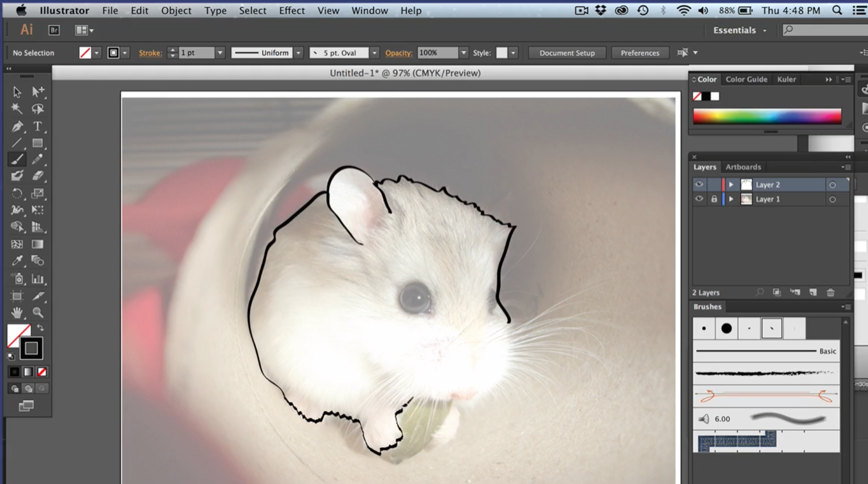
Task: Open the Object menu
Action: point(176,10)
